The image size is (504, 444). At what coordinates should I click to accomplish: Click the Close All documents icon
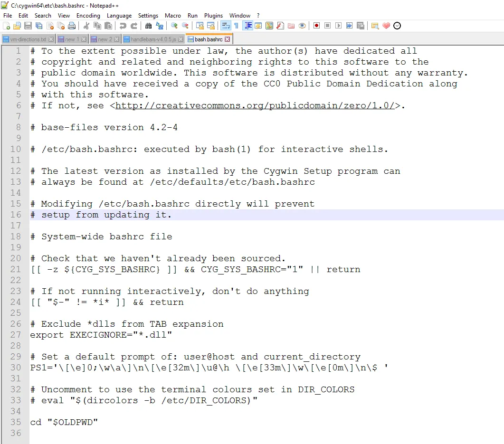click(61, 26)
